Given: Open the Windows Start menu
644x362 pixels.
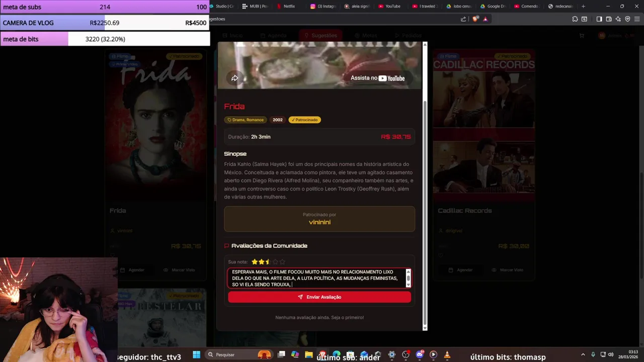Looking at the screenshot, I should 197,354.
